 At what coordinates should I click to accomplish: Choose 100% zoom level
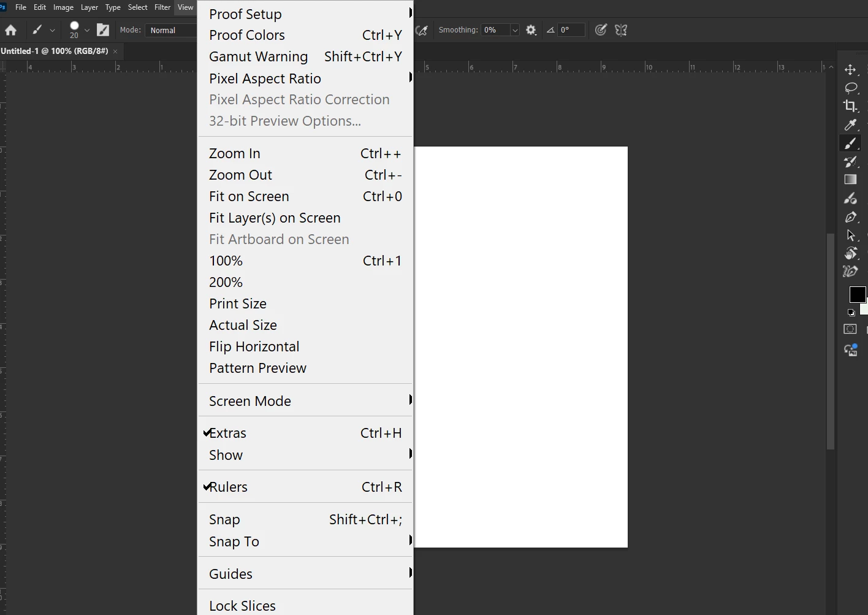[x=305, y=261]
